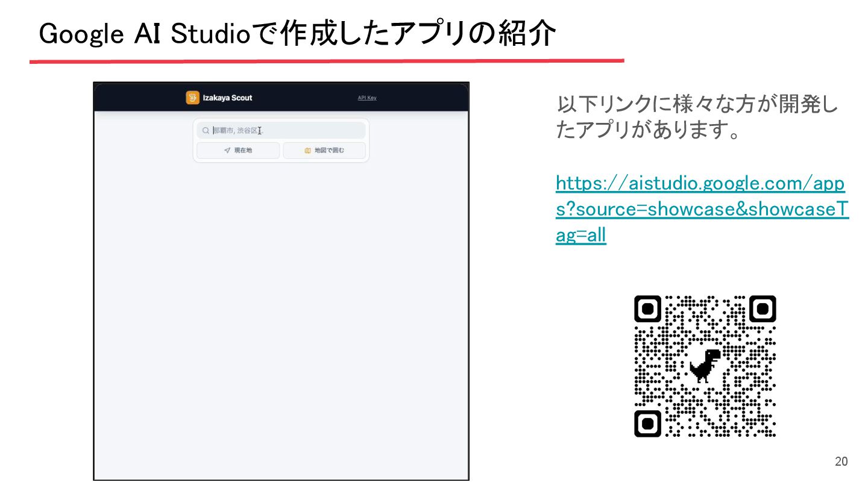Click the QR code's bottom-left finder square
Viewport: 868px width, 488px height.
(x=648, y=423)
